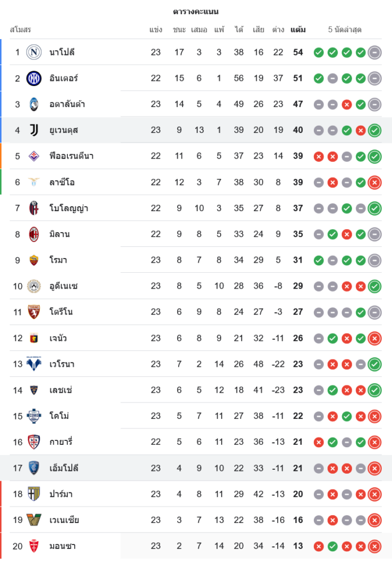Image resolution: width=392 pixels, height=566 pixels.
Task: Click the 5 นัดล่าสุด column header
Action: (344, 29)
